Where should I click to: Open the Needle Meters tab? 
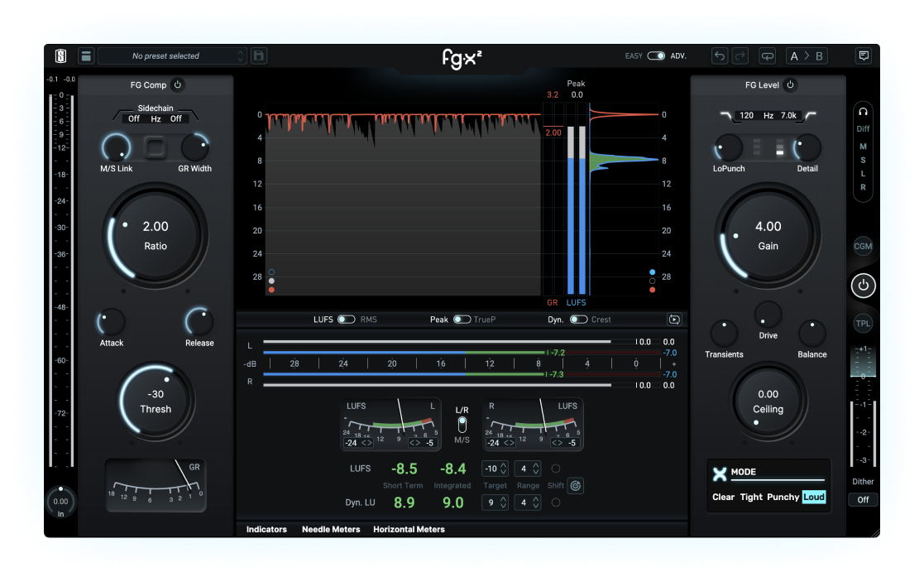coord(331,530)
